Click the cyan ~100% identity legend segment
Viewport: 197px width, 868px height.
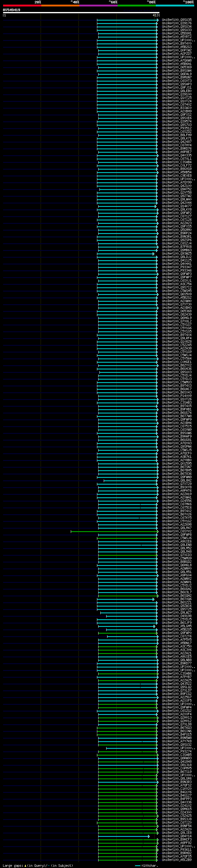[x=175, y=6]
